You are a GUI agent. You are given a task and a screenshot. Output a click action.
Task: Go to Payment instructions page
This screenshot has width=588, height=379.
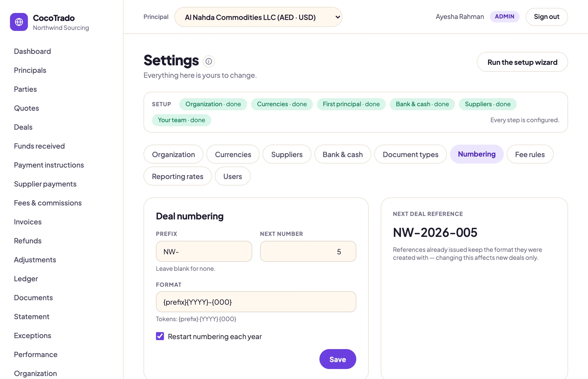pyautogui.click(x=49, y=165)
